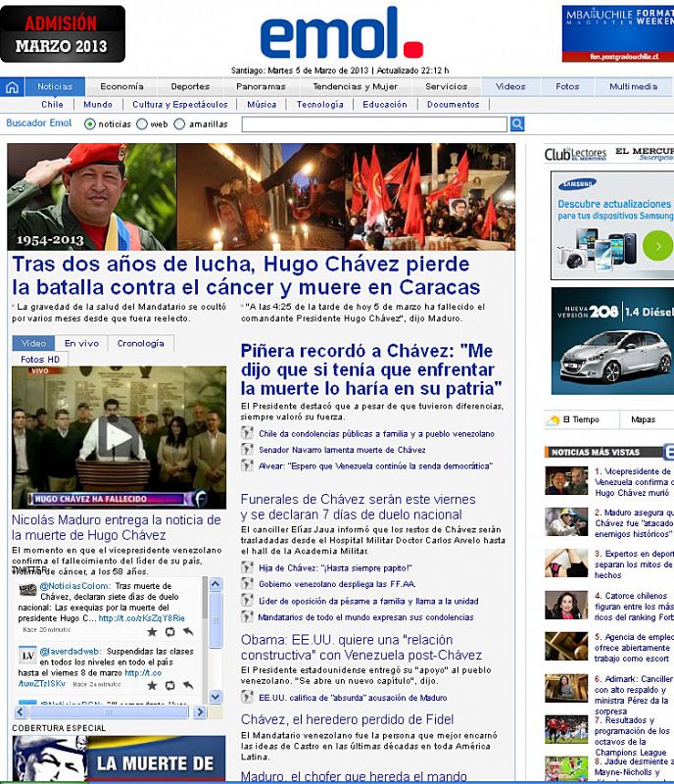Switch to 'Fotos HD' tab
Image resolution: width=674 pixels, height=784 pixels.
click(x=40, y=359)
